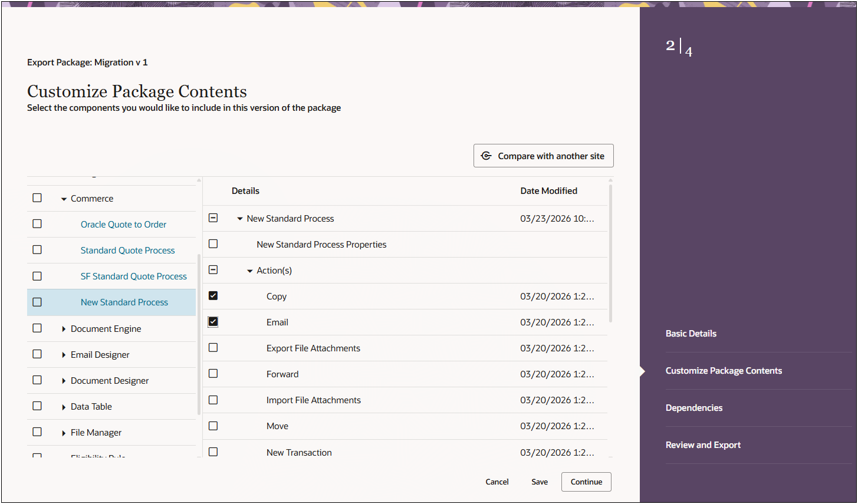
Task: Click the Date Modified column header
Action: pyautogui.click(x=548, y=190)
